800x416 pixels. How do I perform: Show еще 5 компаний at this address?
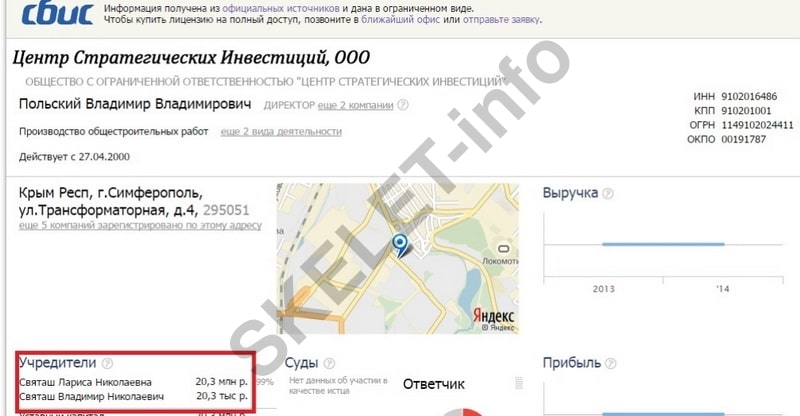coord(140,225)
